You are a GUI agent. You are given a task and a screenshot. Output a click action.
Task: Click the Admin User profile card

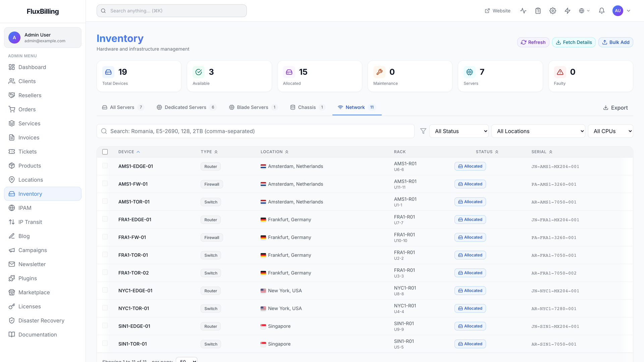43,38
